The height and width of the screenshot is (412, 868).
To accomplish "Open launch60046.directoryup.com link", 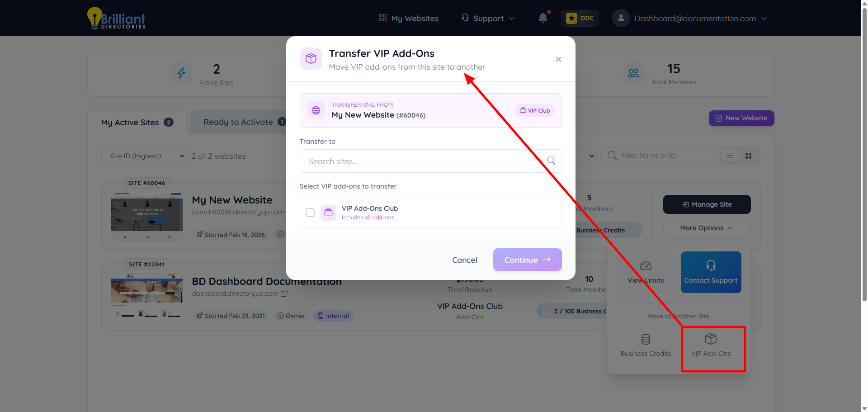I will tap(238, 212).
